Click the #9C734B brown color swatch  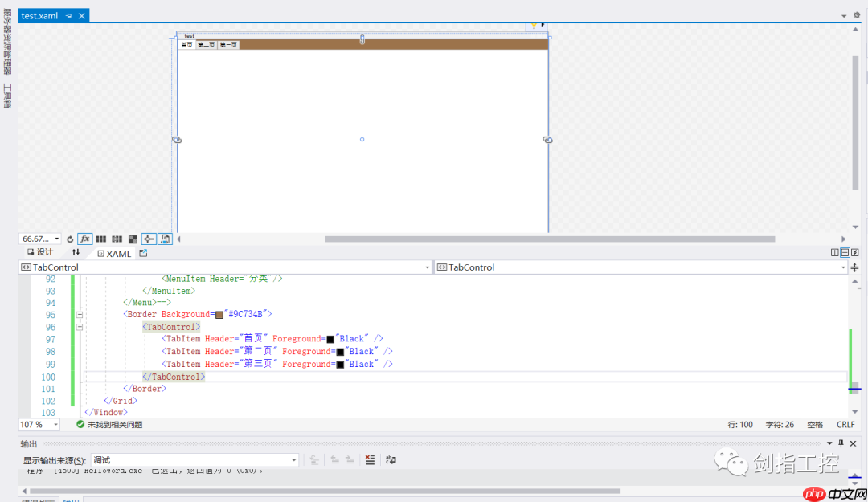[x=219, y=315]
